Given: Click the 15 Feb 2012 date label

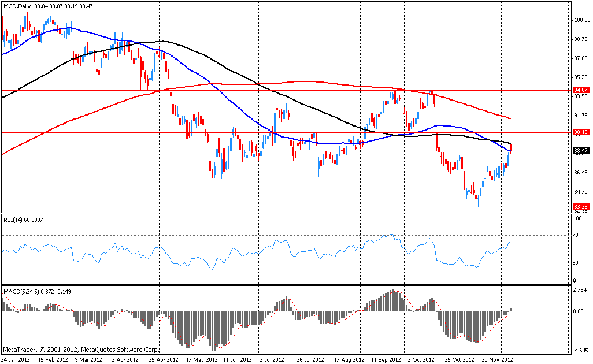Looking at the screenshot, I should pos(53,359).
